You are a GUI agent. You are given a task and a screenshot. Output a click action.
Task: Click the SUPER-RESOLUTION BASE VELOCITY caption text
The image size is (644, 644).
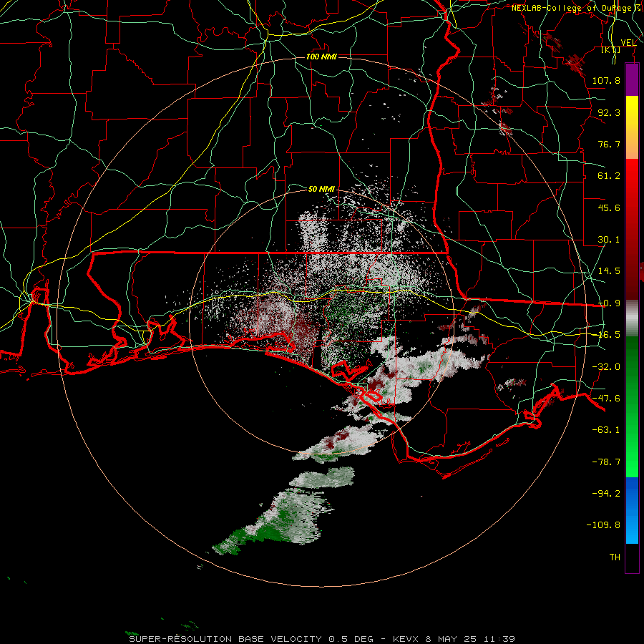[x=225, y=639]
